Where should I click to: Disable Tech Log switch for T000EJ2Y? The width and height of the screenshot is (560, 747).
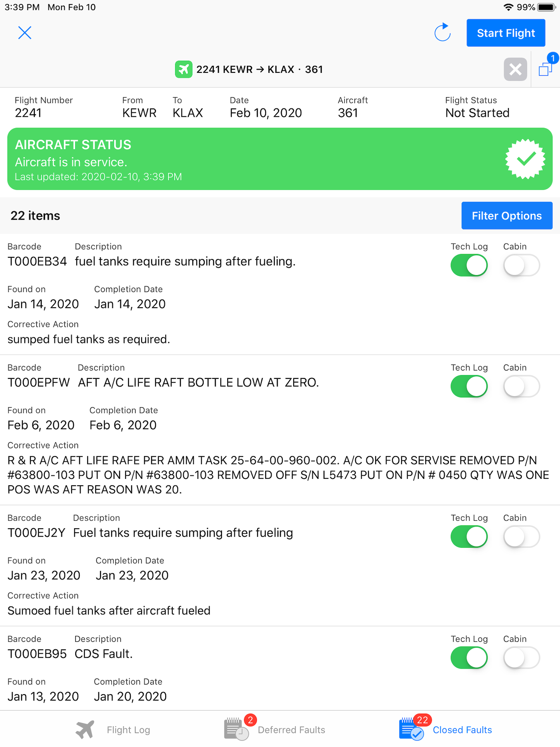469,537
